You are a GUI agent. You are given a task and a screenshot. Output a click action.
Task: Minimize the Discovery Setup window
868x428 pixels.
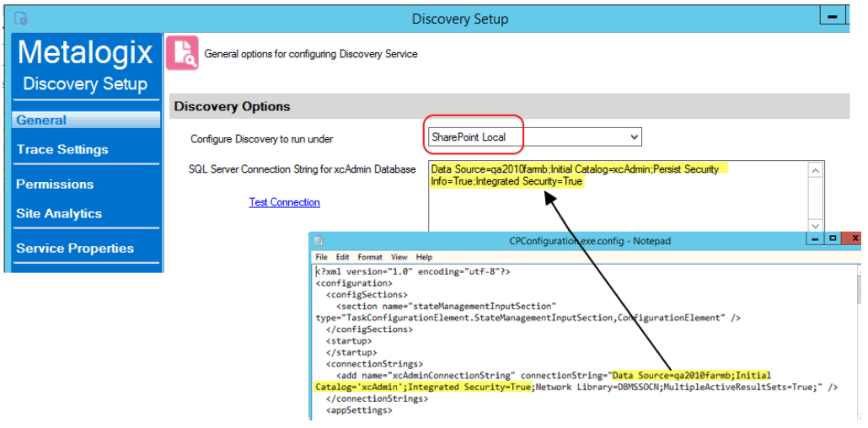[x=832, y=17]
